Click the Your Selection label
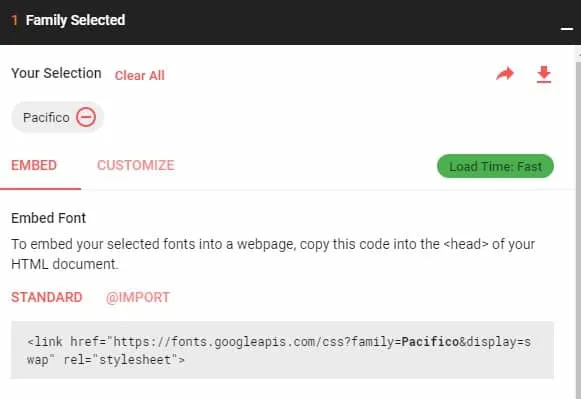 [56, 73]
